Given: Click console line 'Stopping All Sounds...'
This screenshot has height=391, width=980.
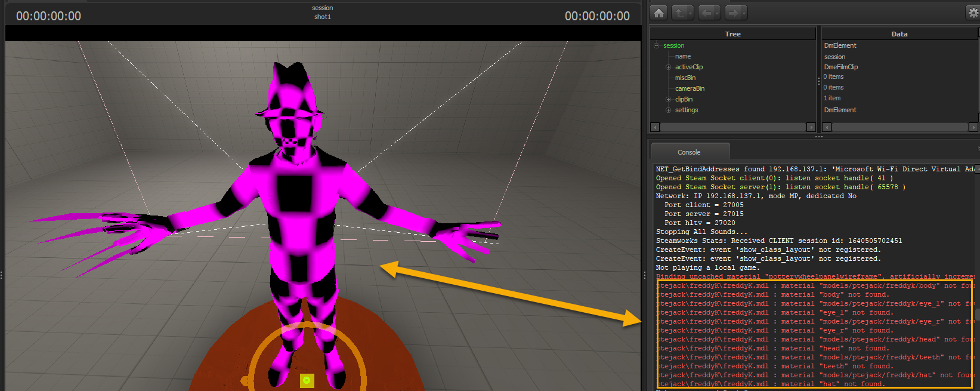Looking at the screenshot, I should [701, 232].
